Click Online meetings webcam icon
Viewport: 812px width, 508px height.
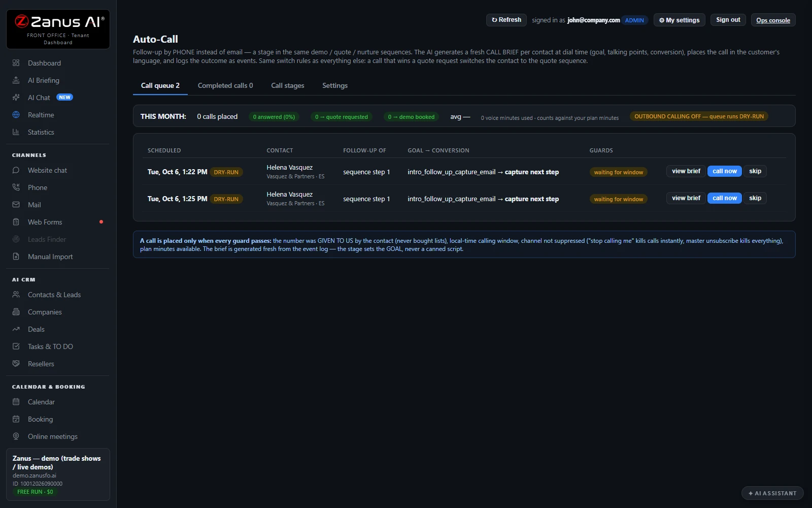16,436
